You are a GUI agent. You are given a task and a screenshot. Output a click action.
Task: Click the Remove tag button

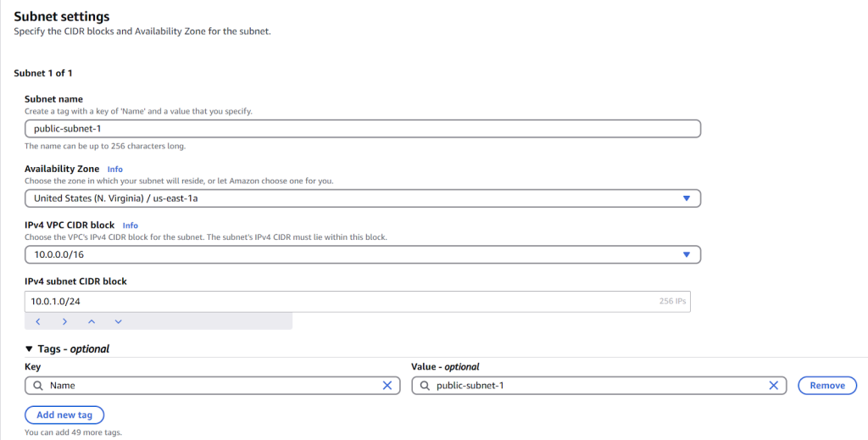[x=827, y=385]
